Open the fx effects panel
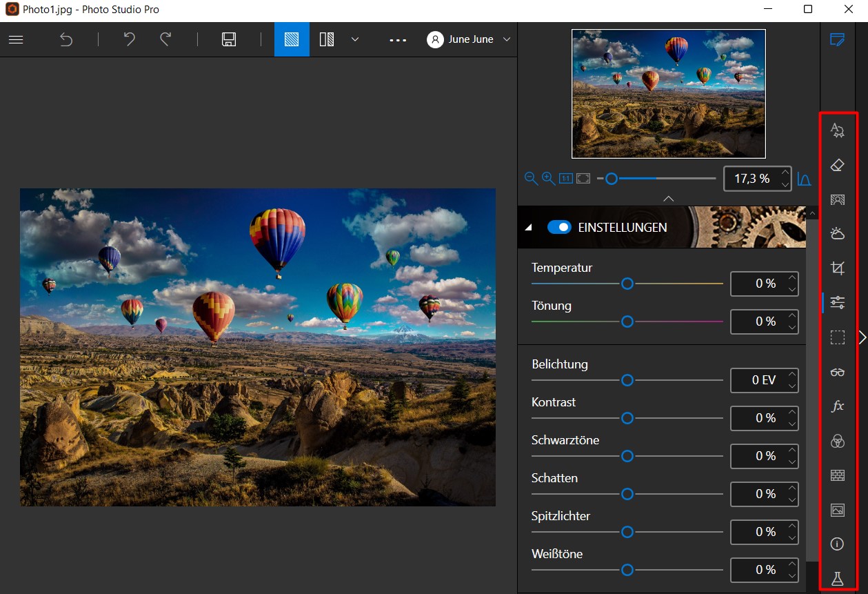This screenshot has height=594, width=868. 838,406
